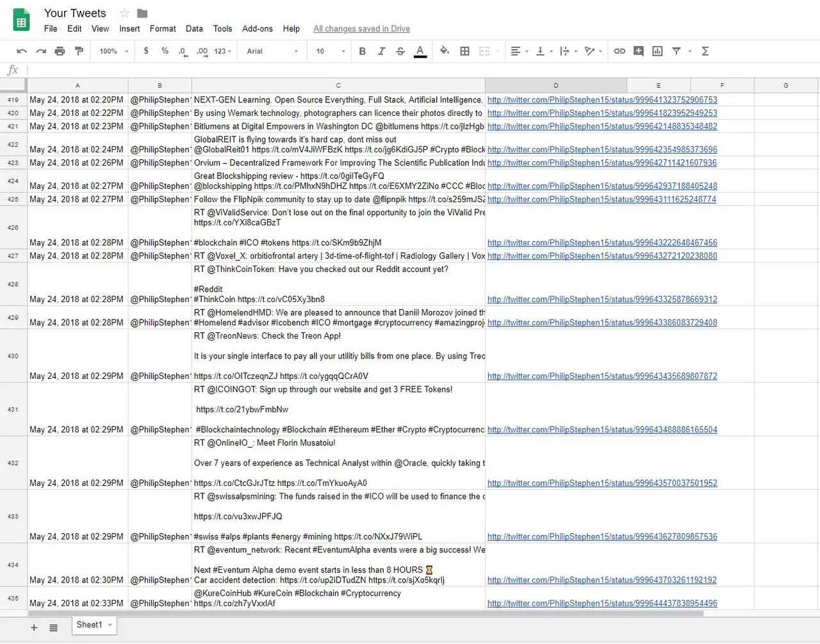Click the insert comment icon

639,51
